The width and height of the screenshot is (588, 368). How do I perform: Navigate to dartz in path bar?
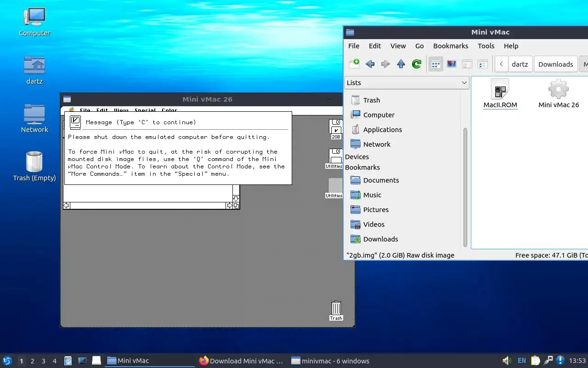(x=520, y=64)
